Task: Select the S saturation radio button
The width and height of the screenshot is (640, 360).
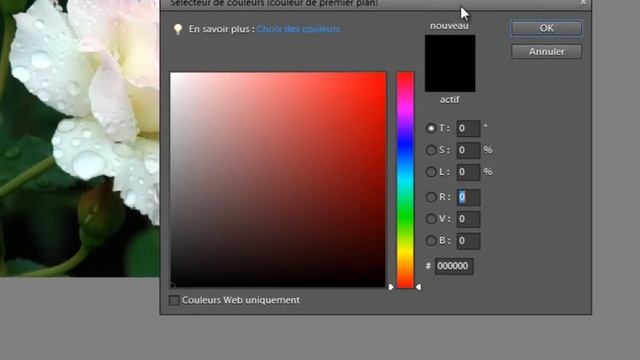Action: tap(431, 150)
